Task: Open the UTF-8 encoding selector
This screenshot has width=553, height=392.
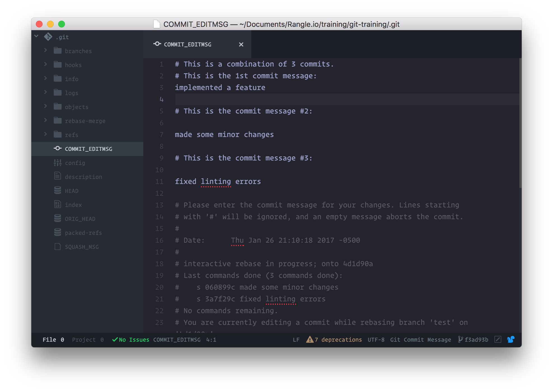Action: pos(376,340)
